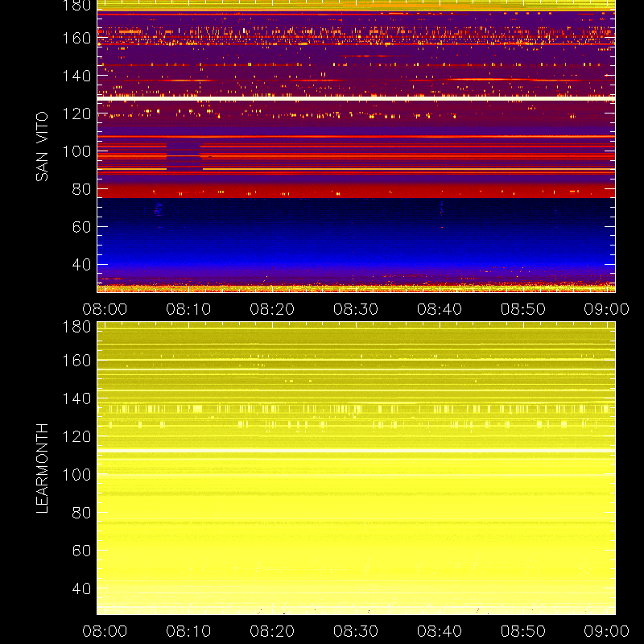Viewport: 644px width, 644px height.
Task: Click the bright white band in Learmonth spectrogram
Action: [x=356, y=451]
